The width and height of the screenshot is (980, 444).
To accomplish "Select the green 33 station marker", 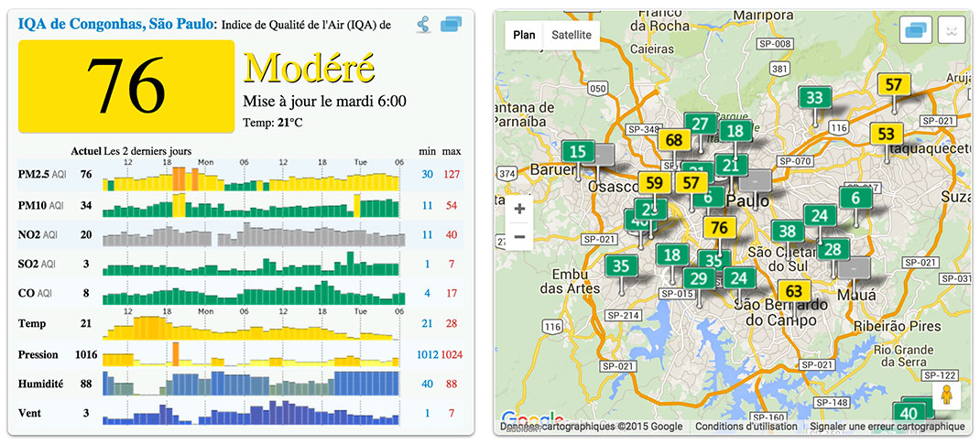I will [x=813, y=98].
